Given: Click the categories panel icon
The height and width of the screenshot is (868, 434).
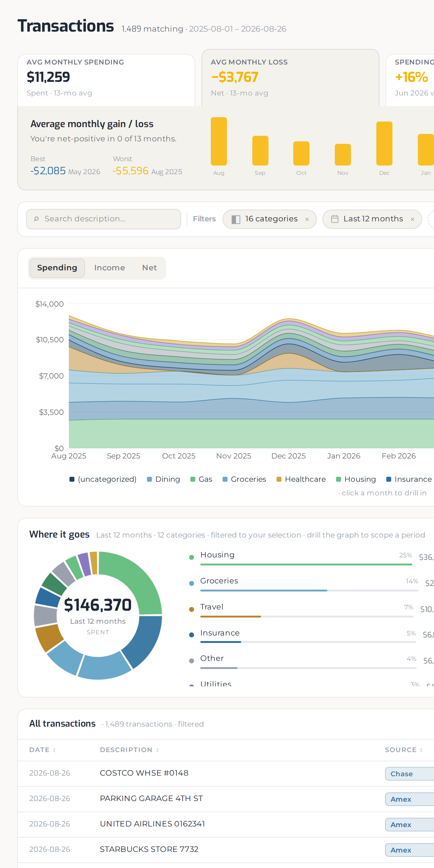Looking at the screenshot, I should click(x=236, y=219).
